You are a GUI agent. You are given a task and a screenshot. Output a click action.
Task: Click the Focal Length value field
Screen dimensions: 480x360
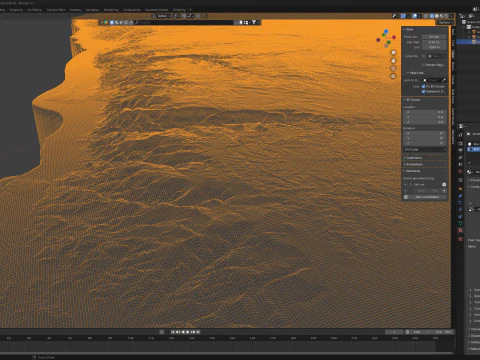click(434, 37)
